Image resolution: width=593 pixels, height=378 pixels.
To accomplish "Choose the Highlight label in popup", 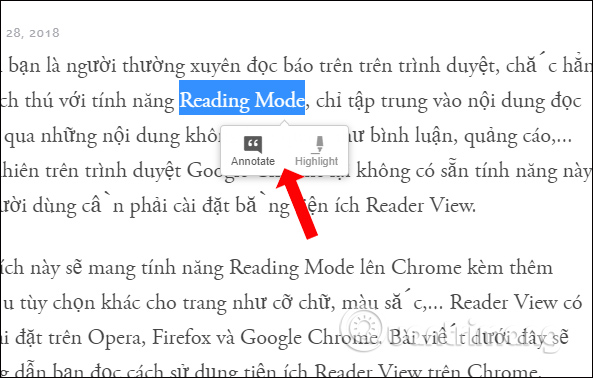I will [317, 161].
